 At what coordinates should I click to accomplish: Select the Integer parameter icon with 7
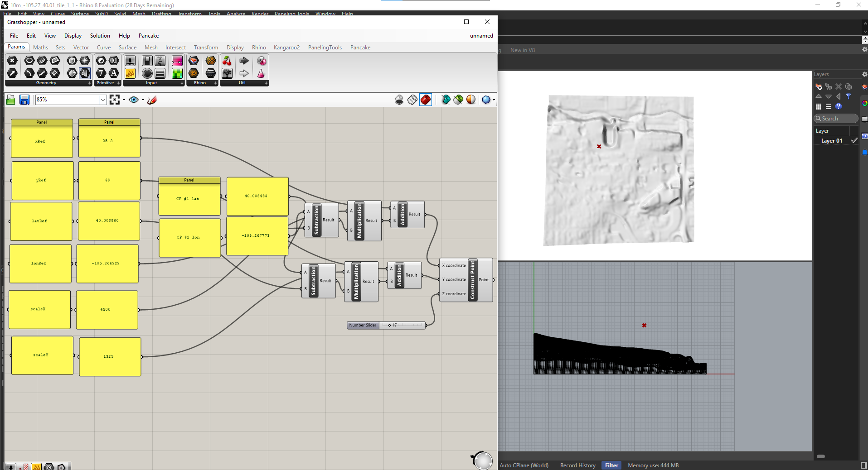click(x=101, y=73)
